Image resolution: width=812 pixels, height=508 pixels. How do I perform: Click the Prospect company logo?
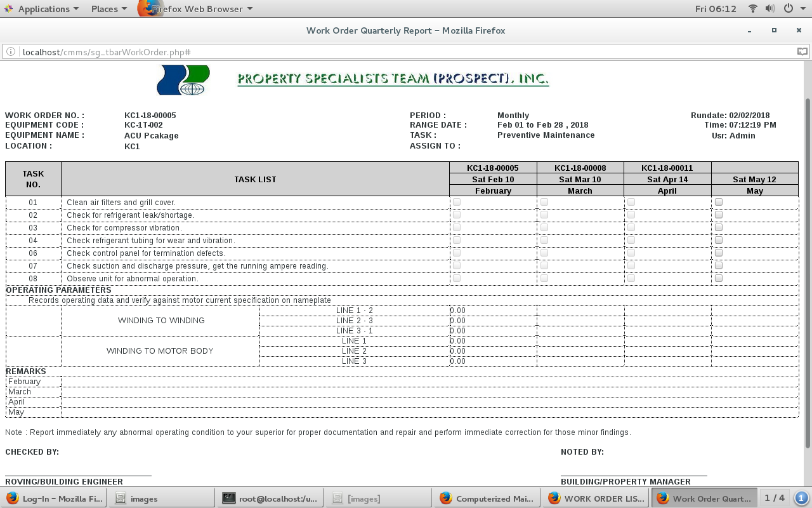[183, 80]
